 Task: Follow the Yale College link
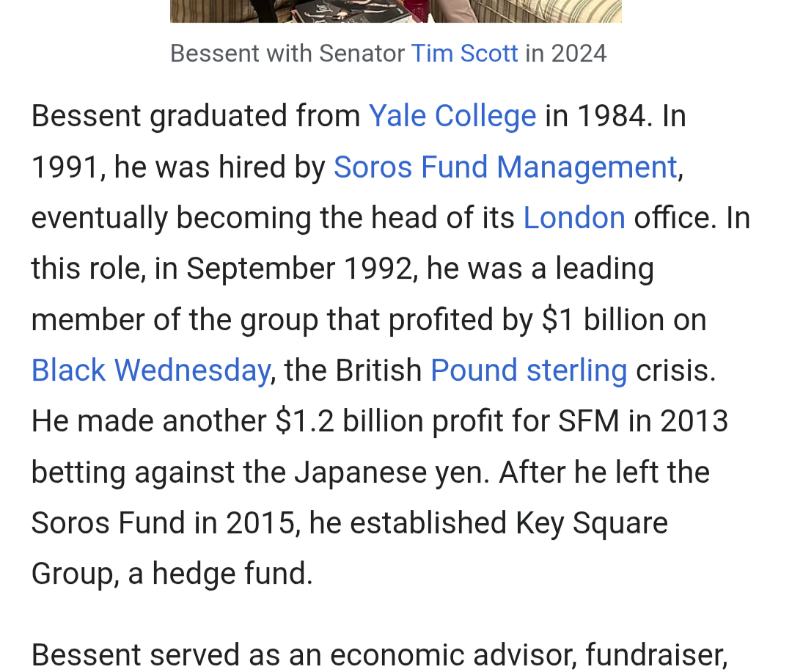pos(452,116)
